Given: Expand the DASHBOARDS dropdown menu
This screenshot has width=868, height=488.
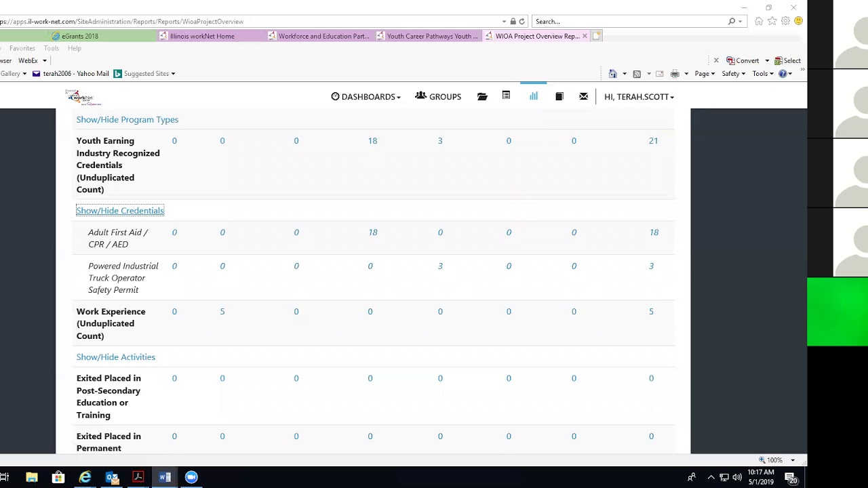Looking at the screenshot, I should tap(366, 97).
